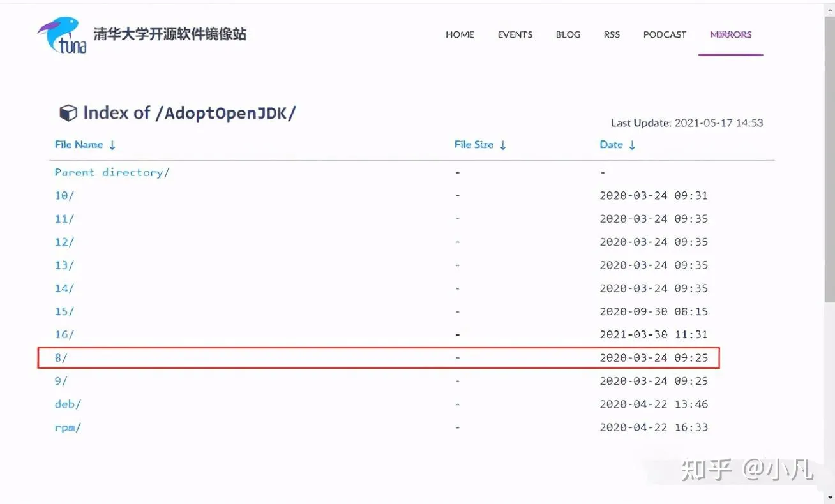Click the Index of /AdoptOpenJDK/ heading

coord(190,114)
